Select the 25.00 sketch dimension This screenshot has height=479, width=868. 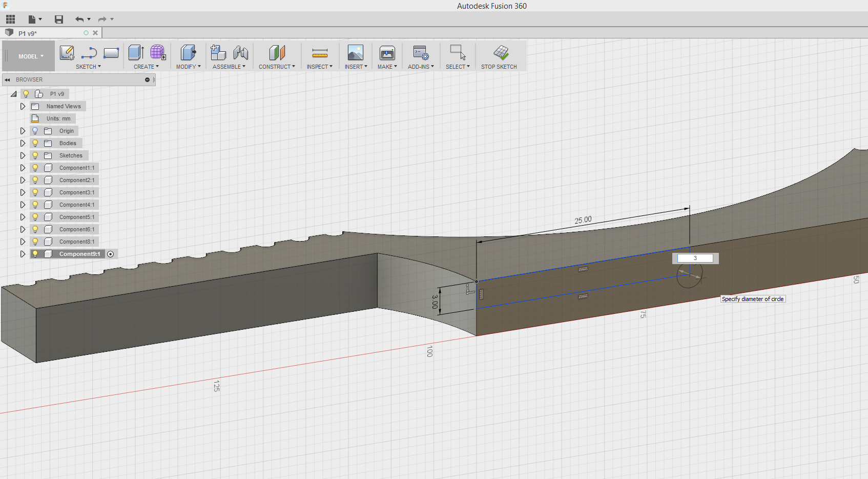(x=583, y=220)
